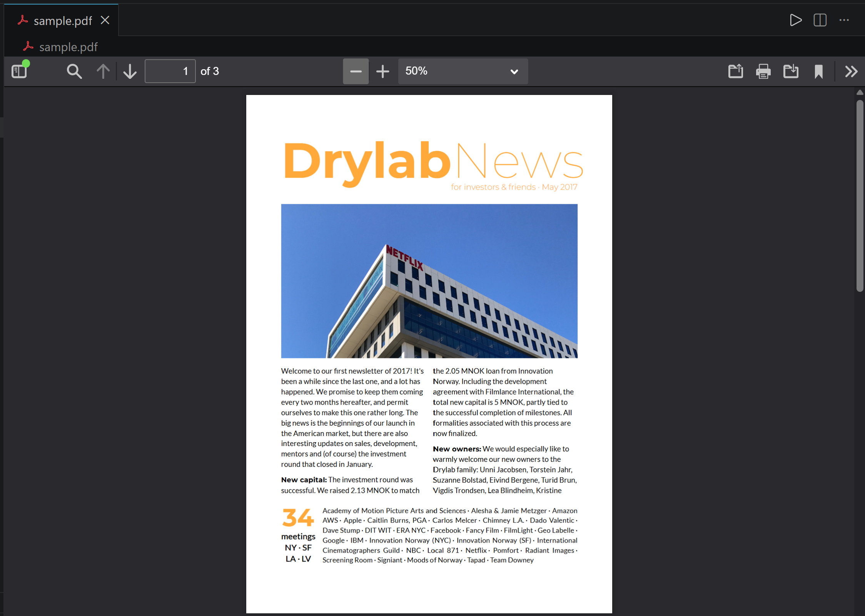
Task: Click the orange 34 meetings number
Action: 298,518
